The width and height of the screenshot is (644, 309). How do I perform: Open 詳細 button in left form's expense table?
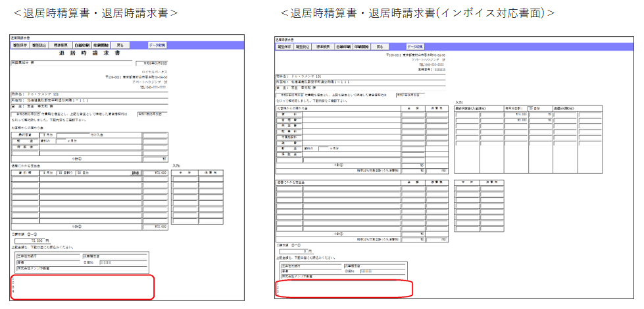pos(136,173)
